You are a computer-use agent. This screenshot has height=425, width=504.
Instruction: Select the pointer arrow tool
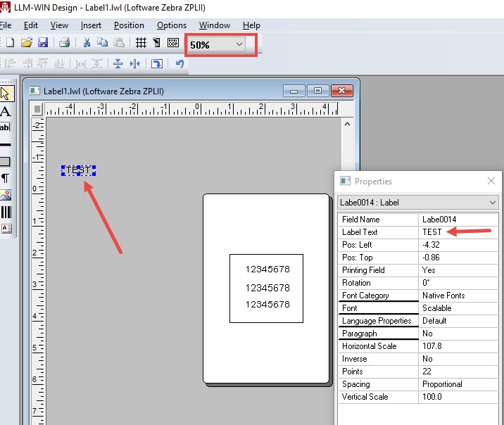coord(6,94)
